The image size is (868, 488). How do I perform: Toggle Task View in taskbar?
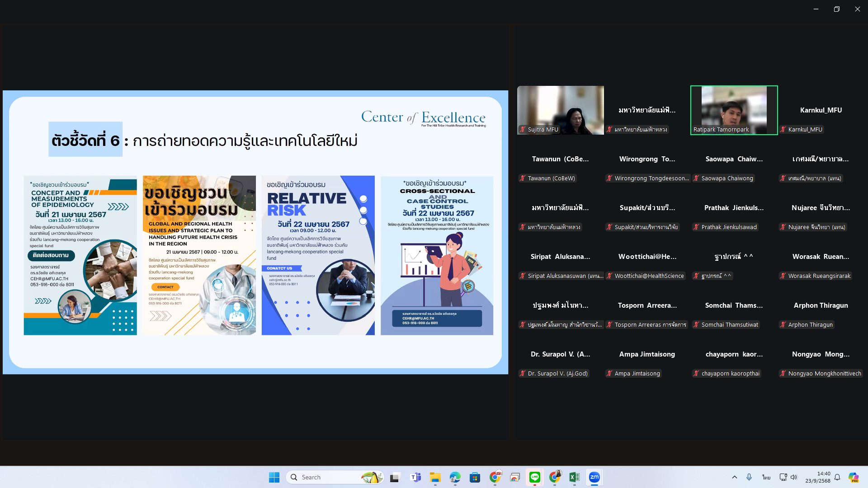tap(395, 477)
